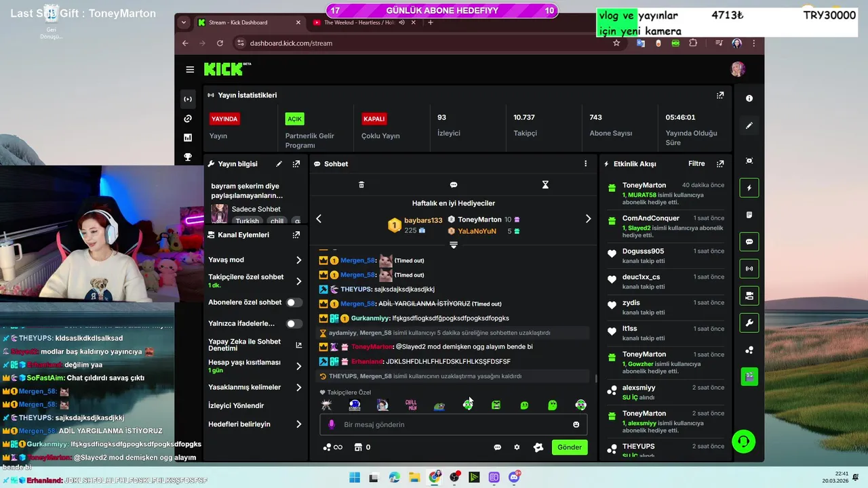Go back in Chrome
This screenshot has height=488, width=868.
(x=185, y=43)
